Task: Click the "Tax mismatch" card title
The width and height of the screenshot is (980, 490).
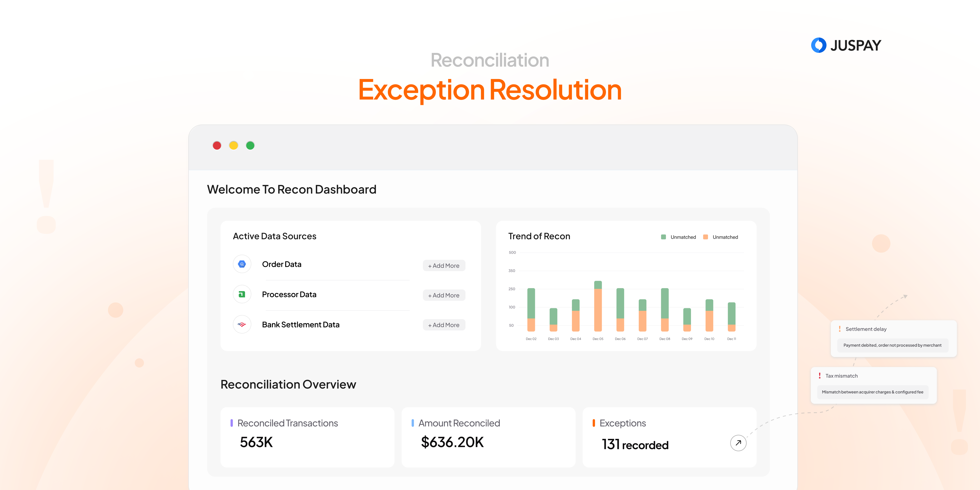Action: tap(842, 376)
